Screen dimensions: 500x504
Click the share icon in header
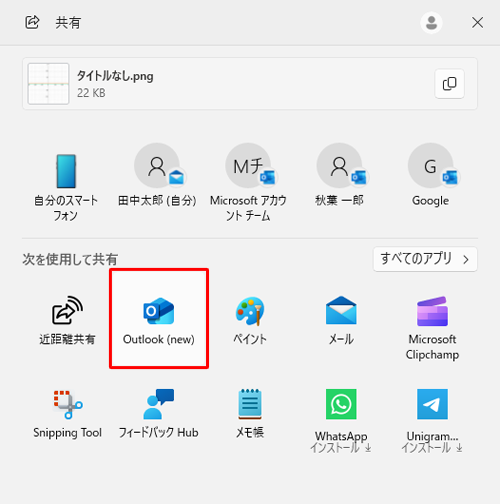32,22
